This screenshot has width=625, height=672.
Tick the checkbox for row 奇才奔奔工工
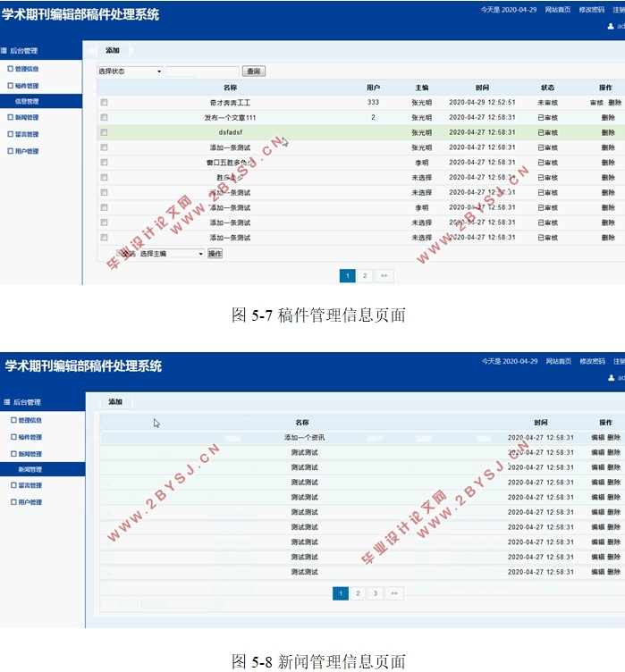[105, 103]
